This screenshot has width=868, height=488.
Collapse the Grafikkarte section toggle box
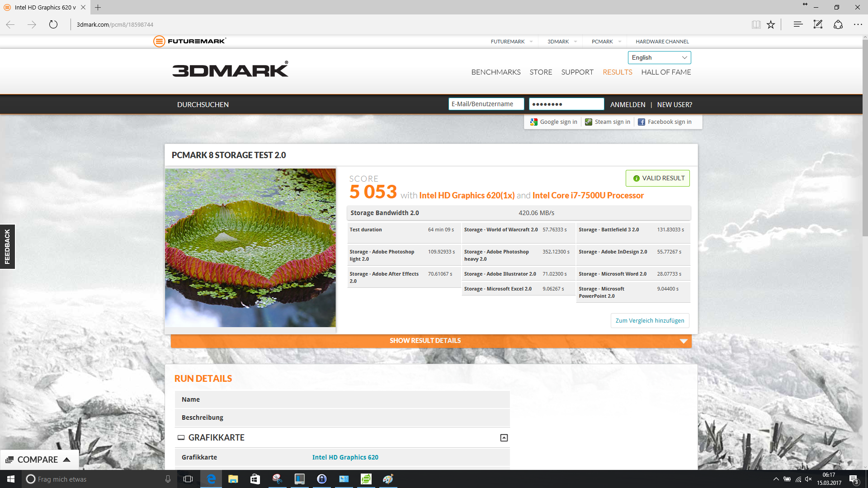[x=504, y=438]
